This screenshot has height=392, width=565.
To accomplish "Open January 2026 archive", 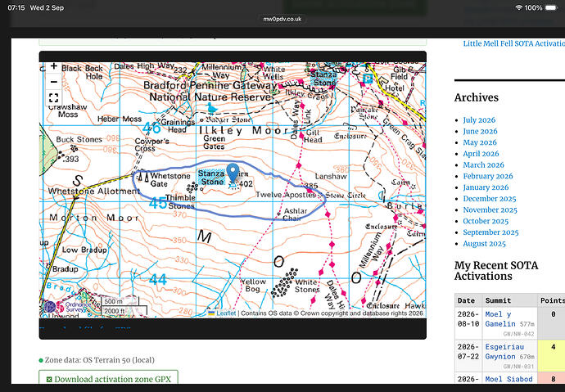I will pos(486,187).
